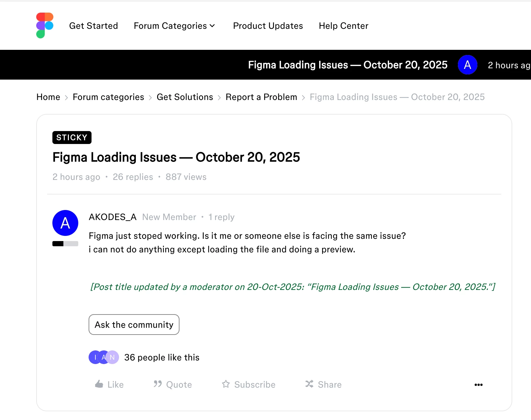Click the '1 reply' user stat

(222, 217)
